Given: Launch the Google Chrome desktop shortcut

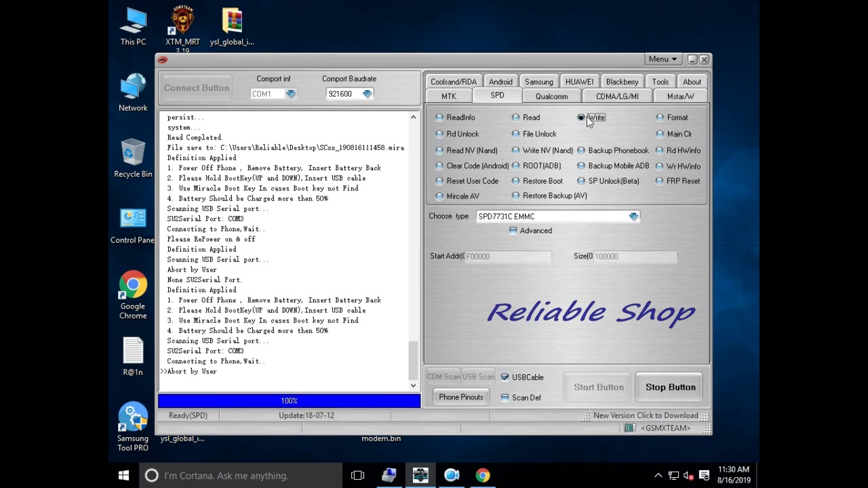Looking at the screenshot, I should point(133,296).
